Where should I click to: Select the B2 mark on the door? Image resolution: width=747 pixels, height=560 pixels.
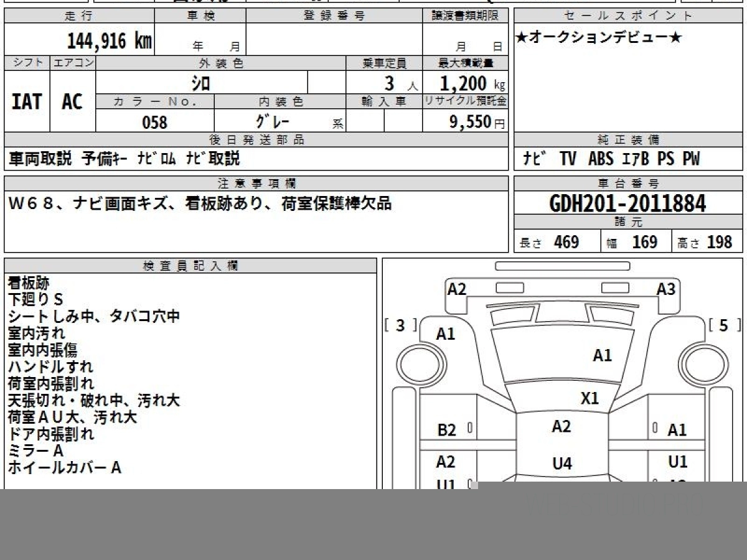tap(447, 430)
